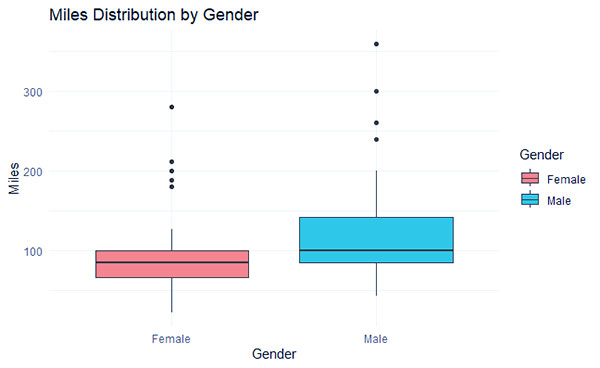
Task: Click the chart title Miles Distribution by Gender
Action: pos(154,15)
